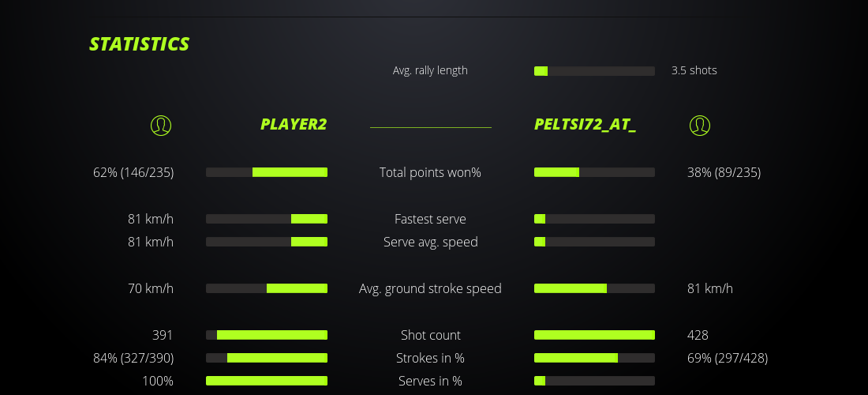Screen dimensions: 868x395
Task: Click PLAYER2 profile avatar icon
Action: (x=161, y=125)
